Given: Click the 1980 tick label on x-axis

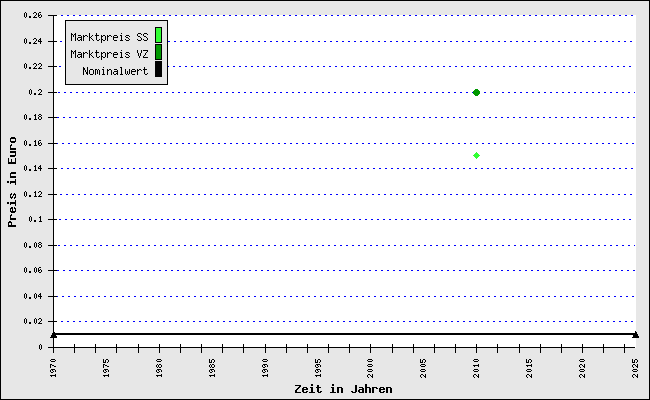Looking at the screenshot, I should click(159, 367).
